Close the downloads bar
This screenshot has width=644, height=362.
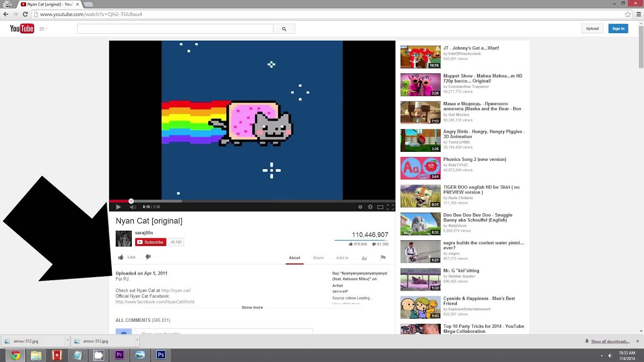pos(637,341)
